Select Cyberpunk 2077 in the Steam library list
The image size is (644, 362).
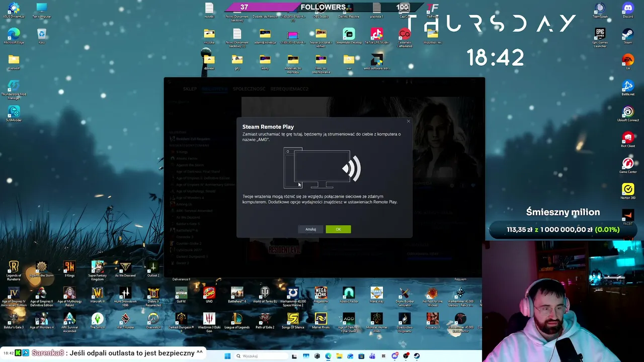(189, 250)
